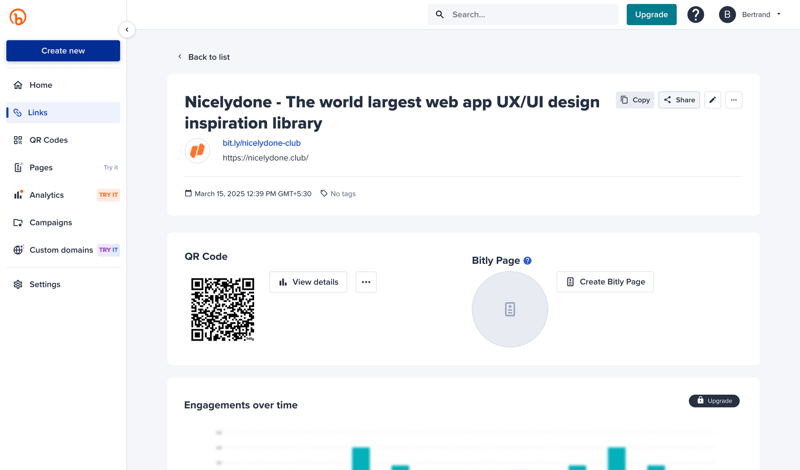Click the B user avatar
The height and width of the screenshot is (470, 800).
coord(727,14)
